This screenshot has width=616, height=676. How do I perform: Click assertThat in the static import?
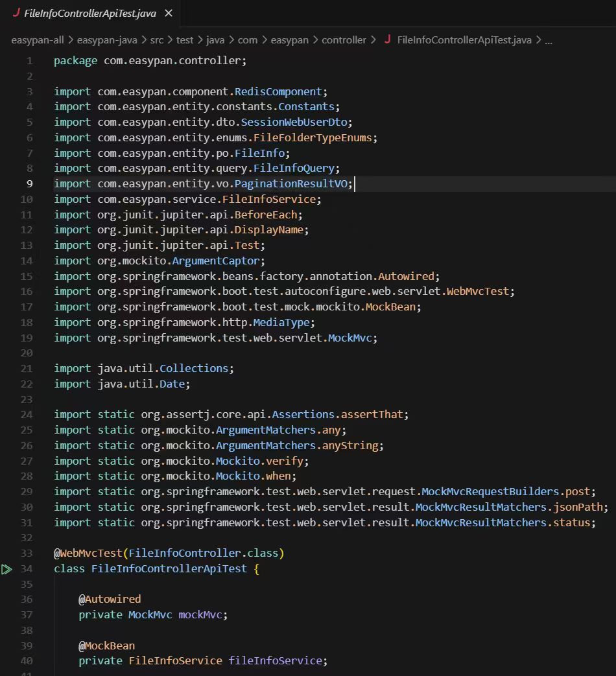372,415
